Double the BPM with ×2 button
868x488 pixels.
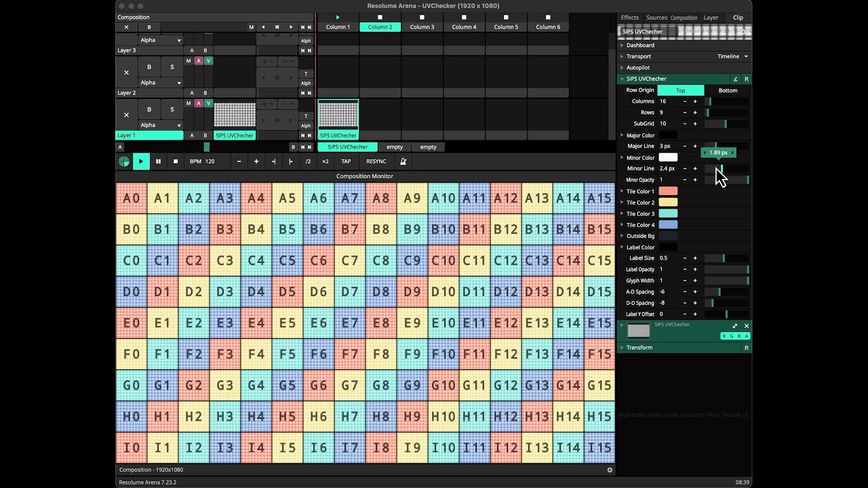click(x=325, y=161)
